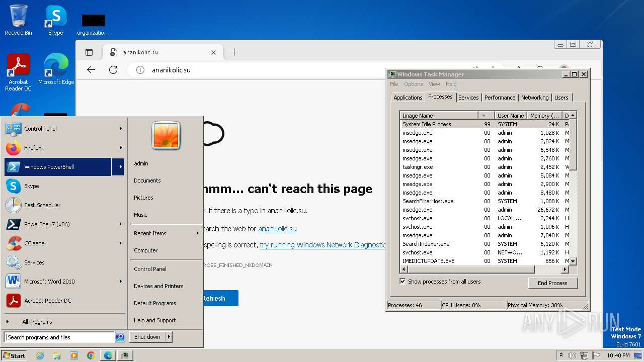The width and height of the screenshot is (644, 362).
Task: Switch to Edge on taskbar
Action: (x=108, y=355)
